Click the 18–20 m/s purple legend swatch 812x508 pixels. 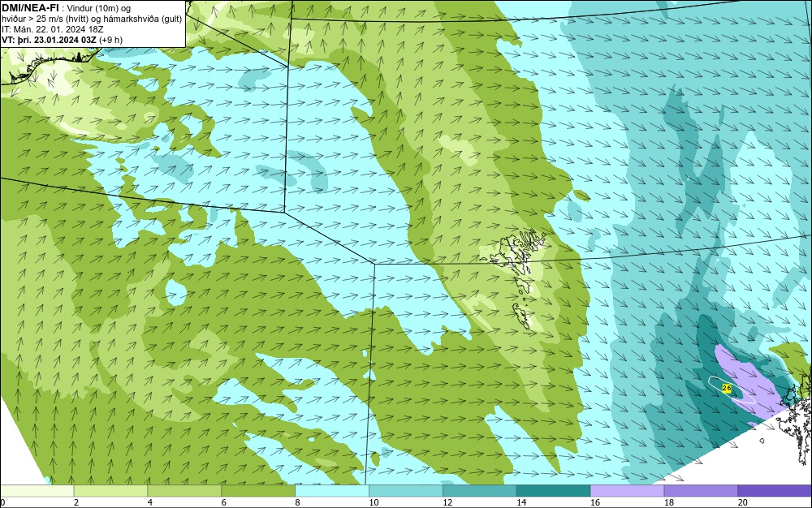tap(702, 490)
